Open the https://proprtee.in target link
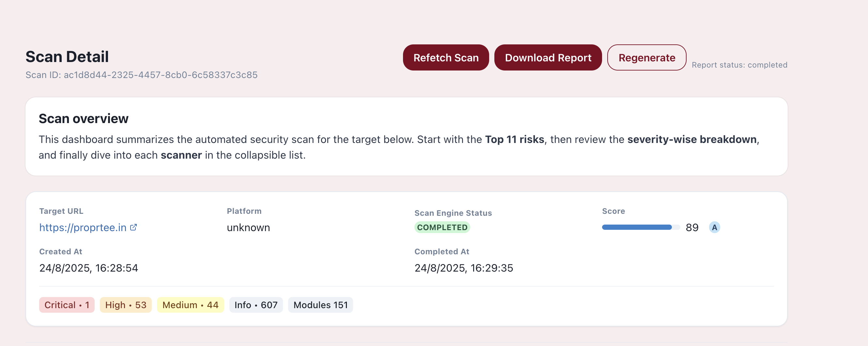868x346 pixels. (x=83, y=228)
